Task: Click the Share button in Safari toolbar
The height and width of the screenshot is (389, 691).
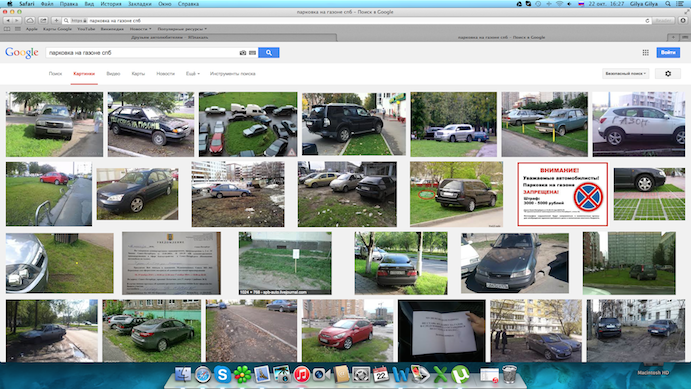Action: click(43, 21)
